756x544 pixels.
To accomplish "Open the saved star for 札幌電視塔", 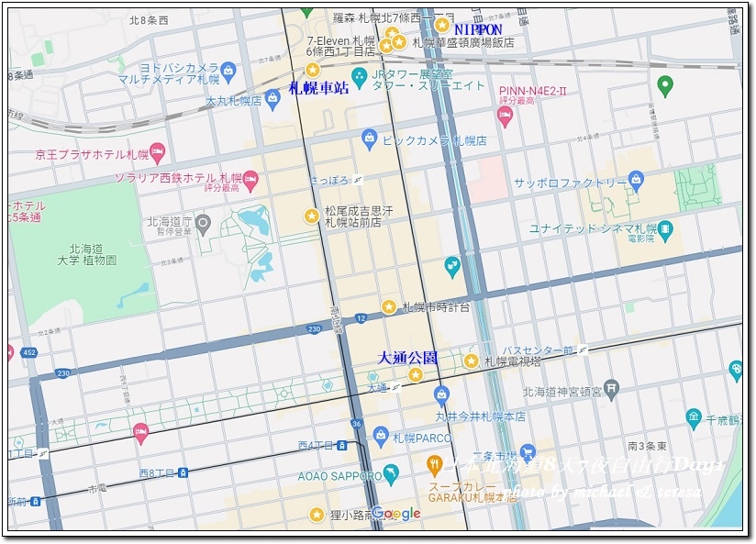I will (x=471, y=361).
